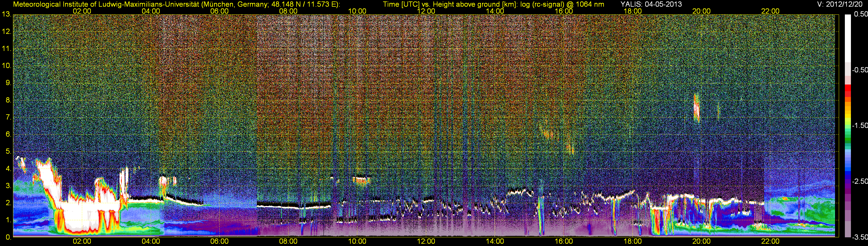Click the small orange cloud near 16:00 at 5 km
868x246 pixels.
[x=570, y=148]
